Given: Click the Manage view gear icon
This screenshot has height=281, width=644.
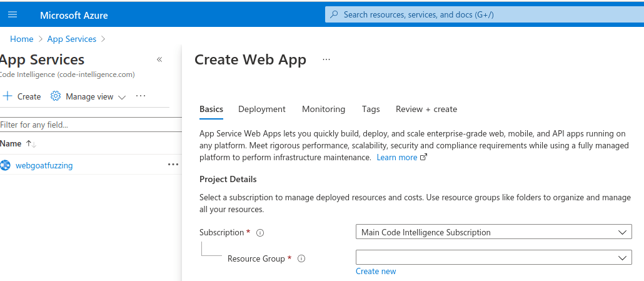Looking at the screenshot, I should (x=56, y=96).
